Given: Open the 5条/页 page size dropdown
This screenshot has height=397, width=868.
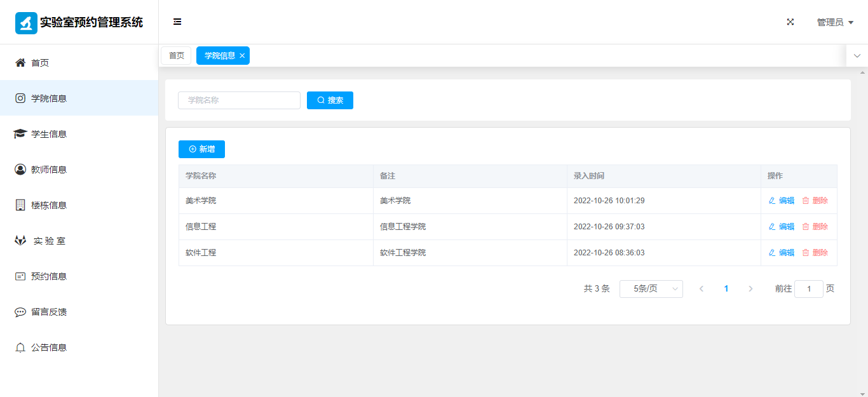Looking at the screenshot, I should pyautogui.click(x=651, y=289).
